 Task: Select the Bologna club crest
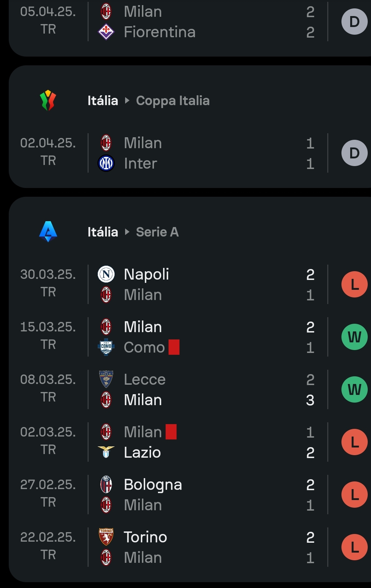click(x=106, y=484)
